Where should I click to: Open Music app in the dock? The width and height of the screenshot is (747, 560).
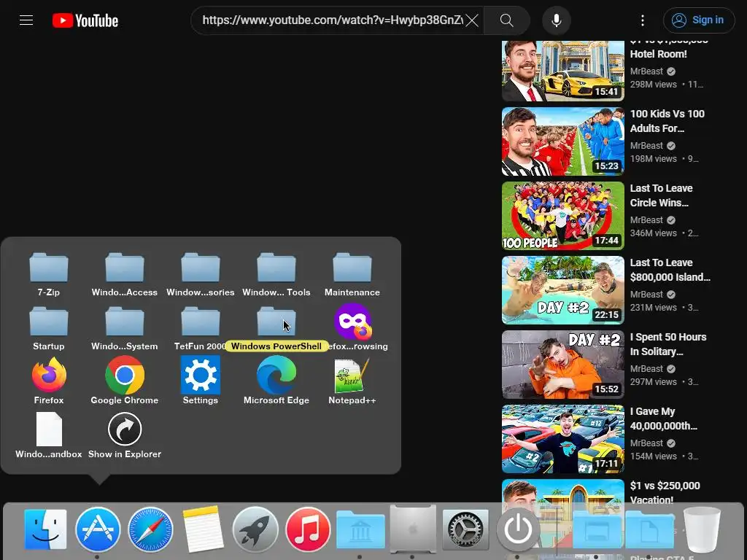308,529
